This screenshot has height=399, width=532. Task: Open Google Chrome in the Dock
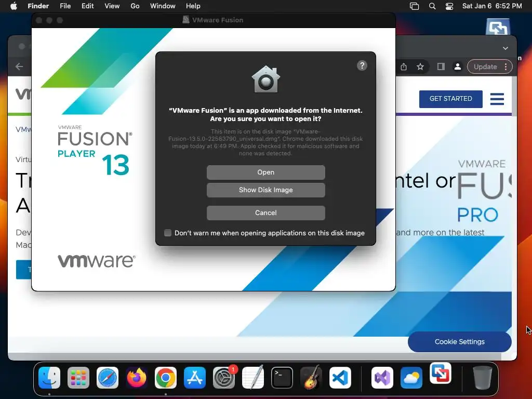166,378
